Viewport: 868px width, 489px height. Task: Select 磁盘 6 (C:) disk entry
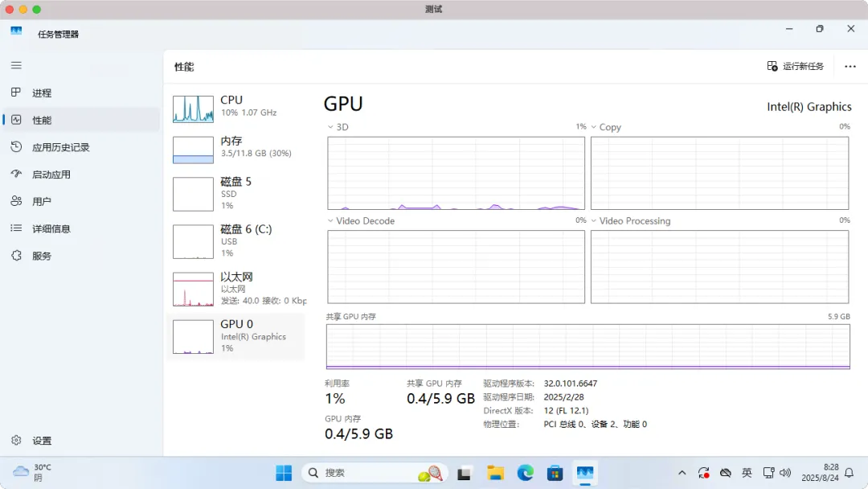(x=236, y=241)
